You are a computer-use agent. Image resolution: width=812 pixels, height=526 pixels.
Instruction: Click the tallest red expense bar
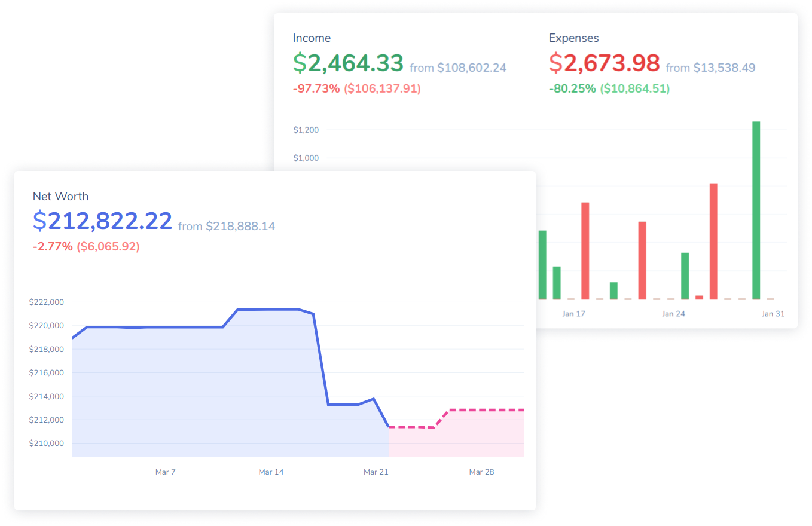(713, 240)
